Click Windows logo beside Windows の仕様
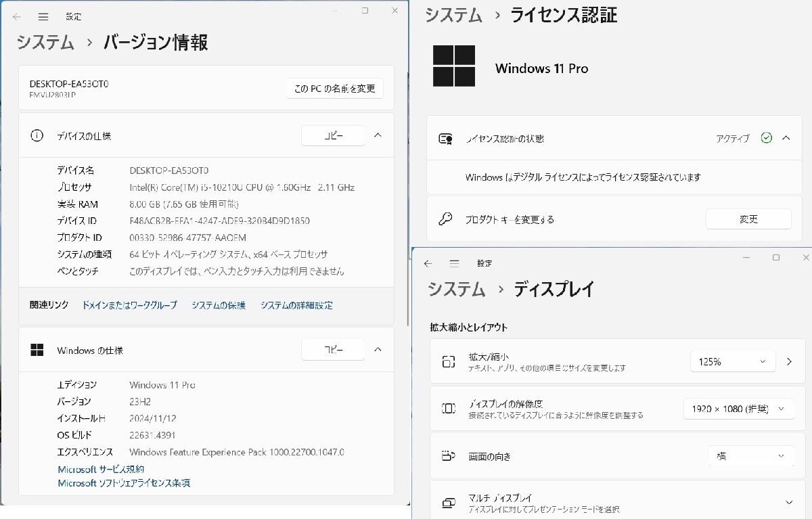Image resolution: width=812 pixels, height=519 pixels. click(x=37, y=350)
